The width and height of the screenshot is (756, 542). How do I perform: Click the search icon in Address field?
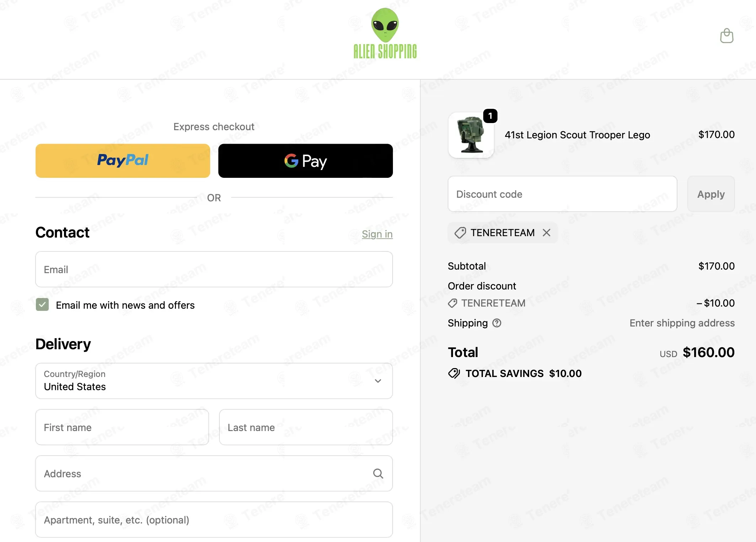pos(378,473)
